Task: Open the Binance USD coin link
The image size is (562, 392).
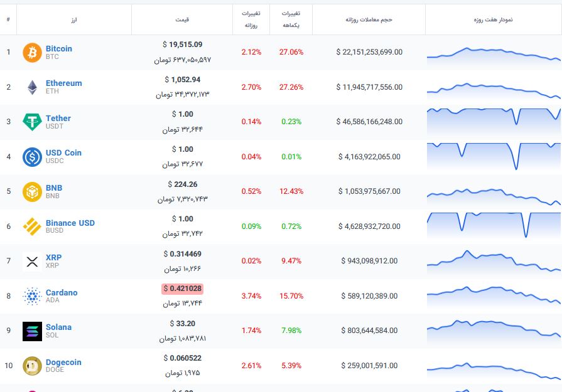Action: point(70,223)
